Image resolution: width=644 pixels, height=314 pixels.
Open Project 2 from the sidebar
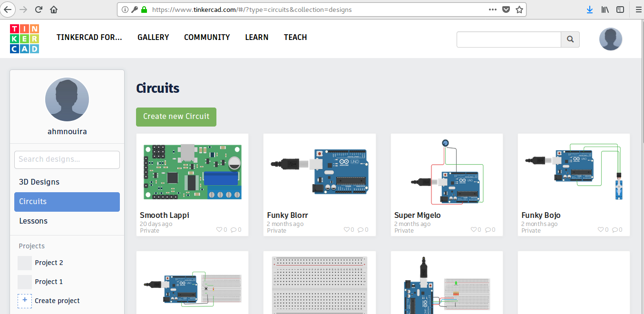(x=49, y=263)
